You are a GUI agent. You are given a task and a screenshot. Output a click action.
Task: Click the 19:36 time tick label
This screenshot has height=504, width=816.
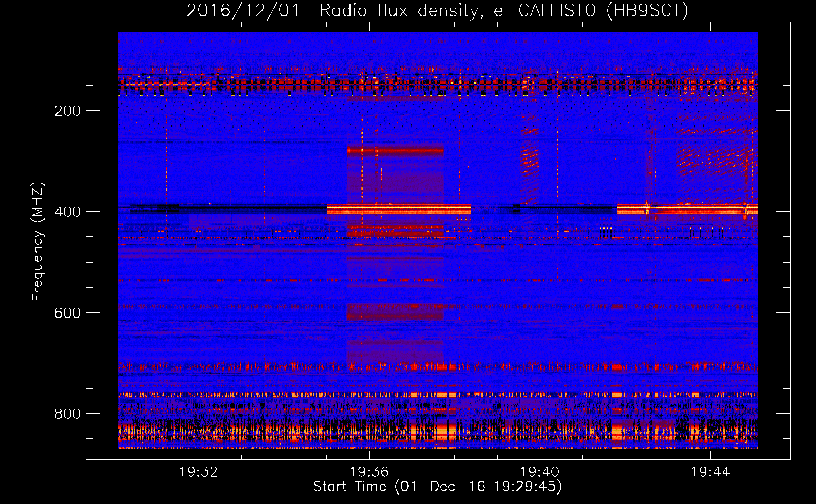(369, 472)
